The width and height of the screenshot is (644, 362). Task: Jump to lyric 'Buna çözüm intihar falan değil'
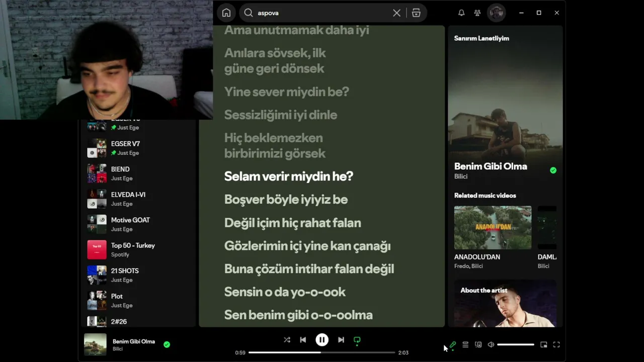click(309, 269)
